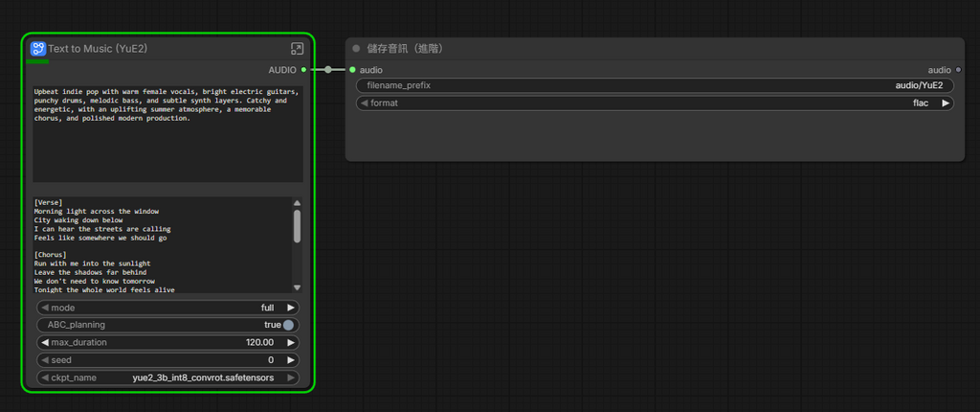Click the Text to Music (YuE2) node title
The image size is (980, 412).
pyautogui.click(x=98, y=49)
